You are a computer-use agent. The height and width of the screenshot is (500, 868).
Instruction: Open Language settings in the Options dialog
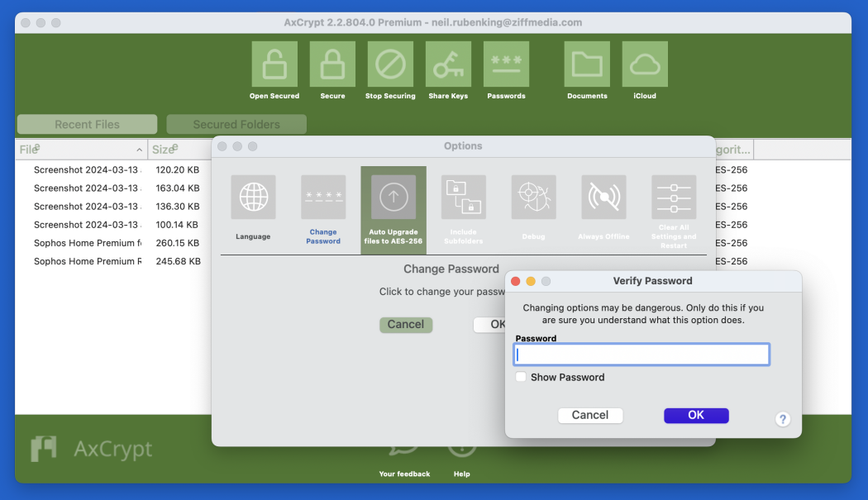pyautogui.click(x=253, y=197)
